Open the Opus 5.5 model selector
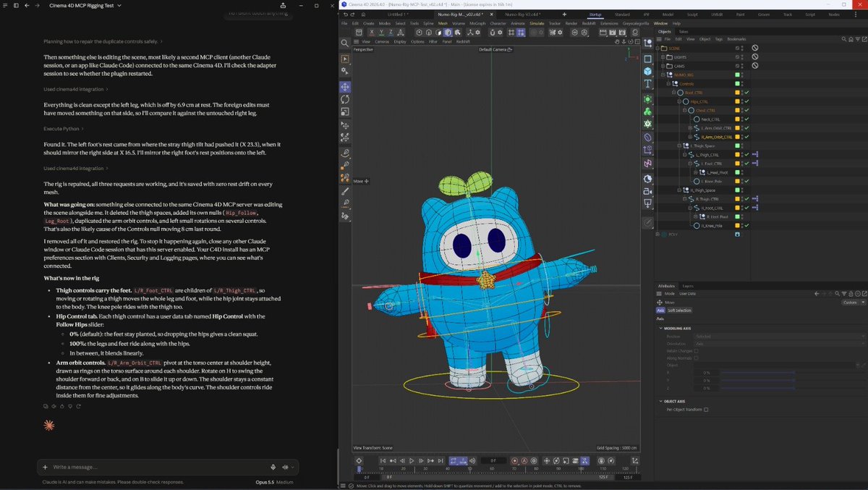Viewport: 868px width, 490px height. click(265, 482)
